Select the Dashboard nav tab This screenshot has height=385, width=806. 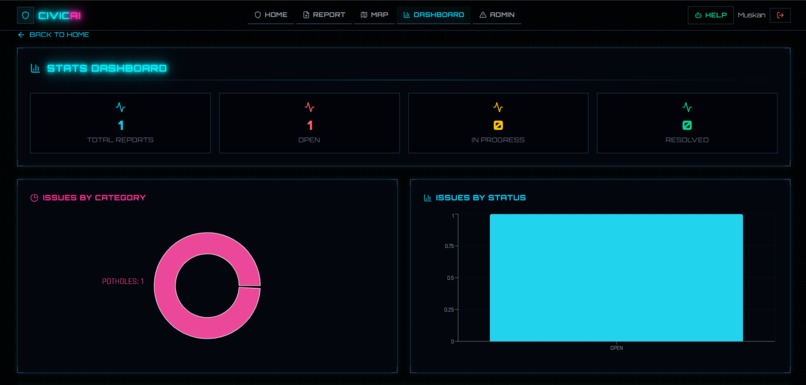pos(433,15)
